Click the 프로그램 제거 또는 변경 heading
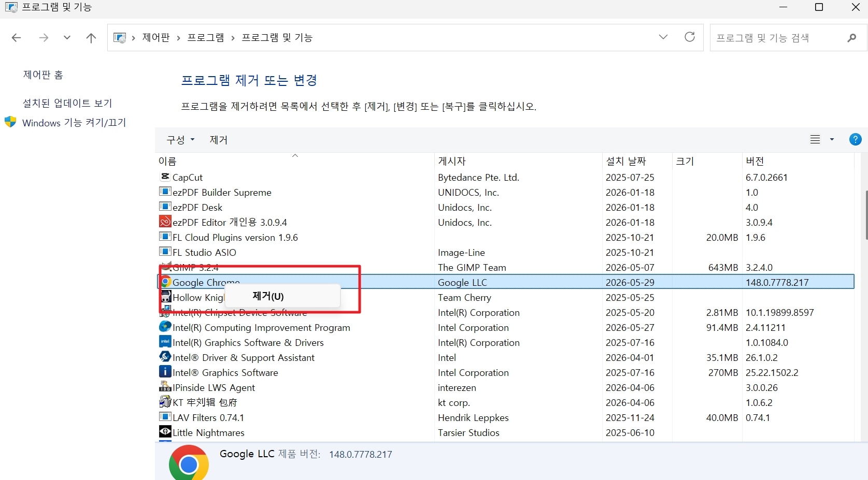The height and width of the screenshot is (480, 868). click(249, 80)
